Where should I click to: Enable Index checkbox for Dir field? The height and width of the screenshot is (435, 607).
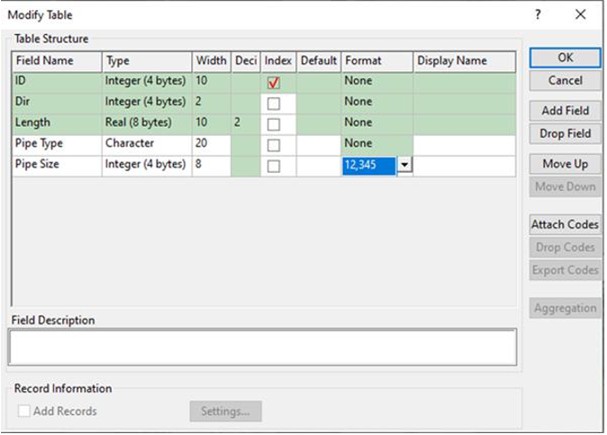[x=273, y=102]
